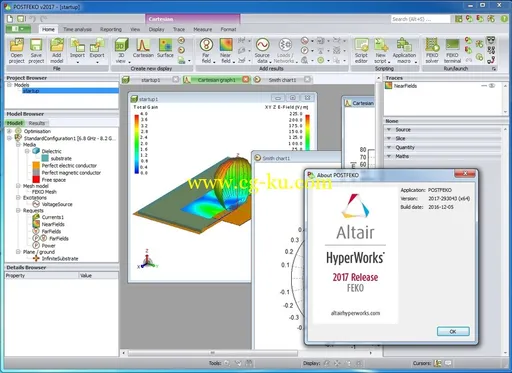This screenshot has height=373, width=512.
Task: Click the help icon at top right
Action: pos(504,19)
